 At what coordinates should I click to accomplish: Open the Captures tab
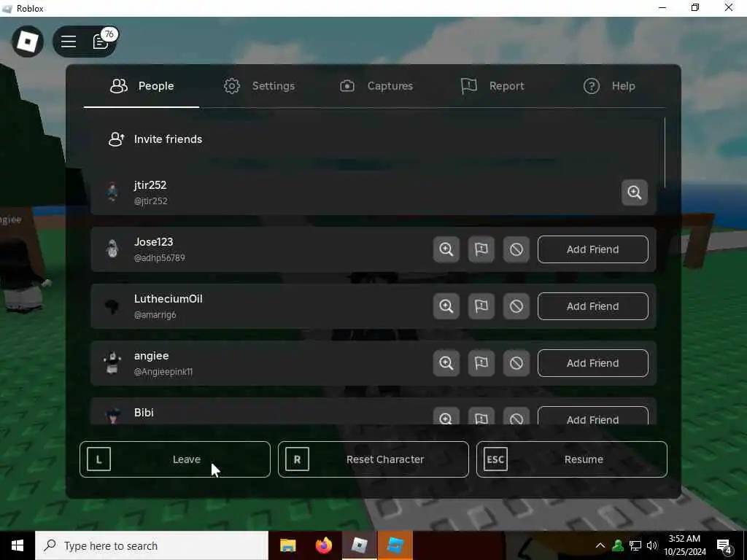pyautogui.click(x=376, y=86)
